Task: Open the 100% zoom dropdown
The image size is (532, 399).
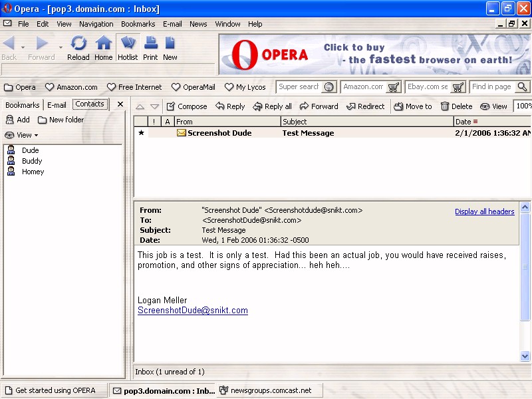Action: click(x=523, y=106)
